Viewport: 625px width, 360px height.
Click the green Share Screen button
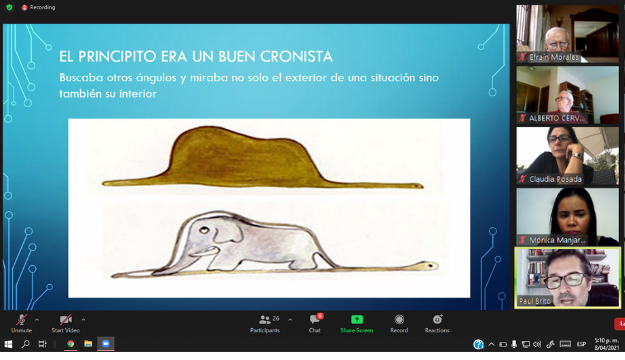click(357, 323)
